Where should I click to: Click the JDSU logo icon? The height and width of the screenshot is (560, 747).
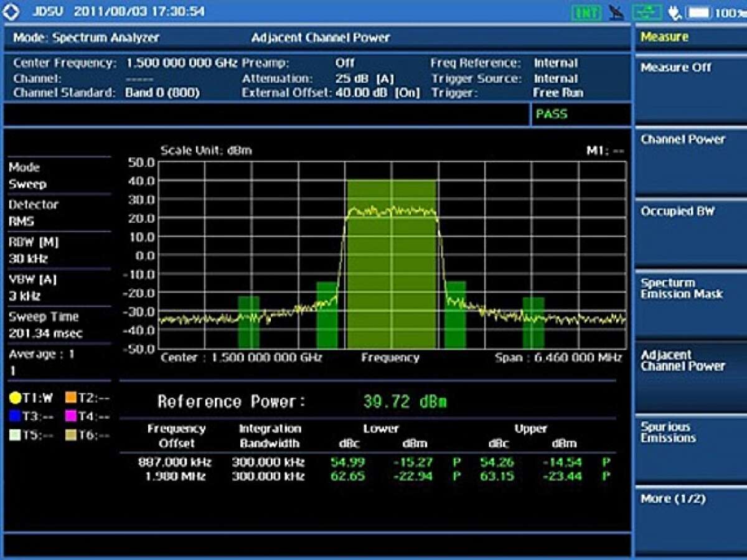tap(11, 11)
